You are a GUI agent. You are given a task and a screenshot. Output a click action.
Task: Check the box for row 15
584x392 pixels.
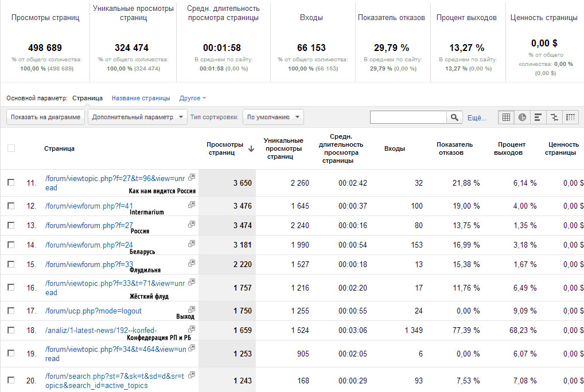tap(11, 264)
